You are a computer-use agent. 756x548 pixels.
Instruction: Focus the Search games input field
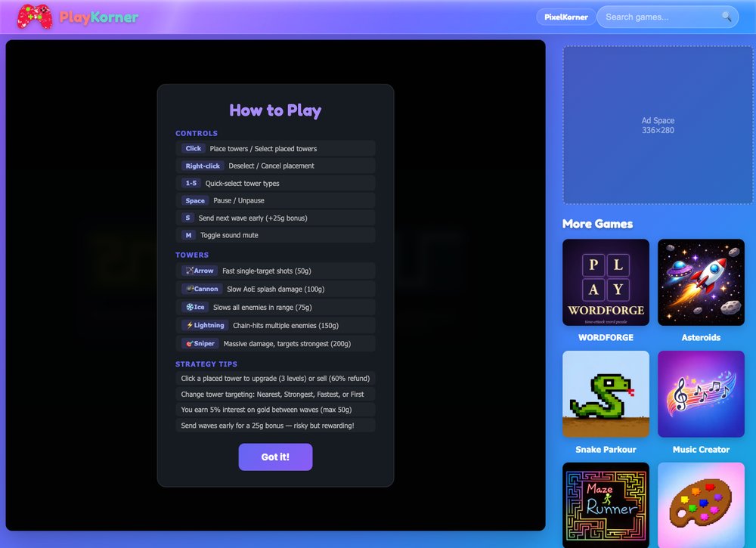[x=668, y=17]
